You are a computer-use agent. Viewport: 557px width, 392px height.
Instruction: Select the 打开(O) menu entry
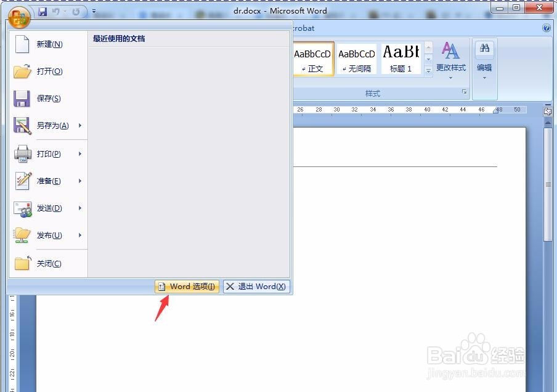click(48, 71)
